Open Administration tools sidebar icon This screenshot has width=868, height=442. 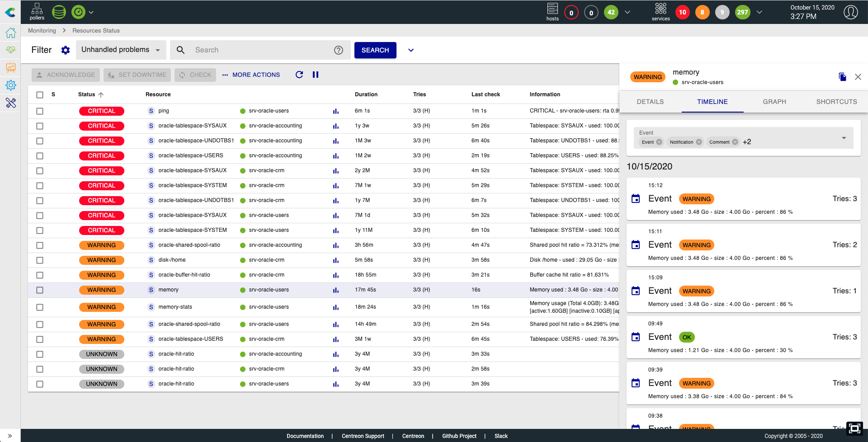tap(10, 103)
